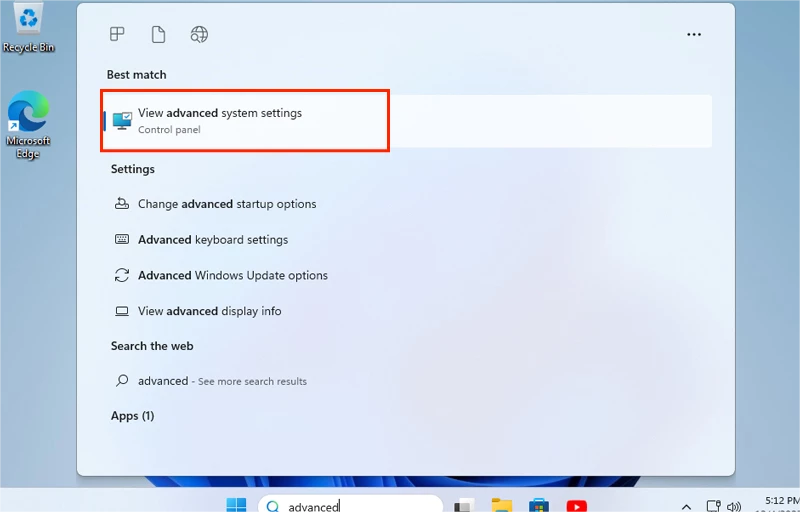Viewport: 800px width, 512px height.
Task: Open the volume tray icon
Action: pyautogui.click(x=734, y=506)
